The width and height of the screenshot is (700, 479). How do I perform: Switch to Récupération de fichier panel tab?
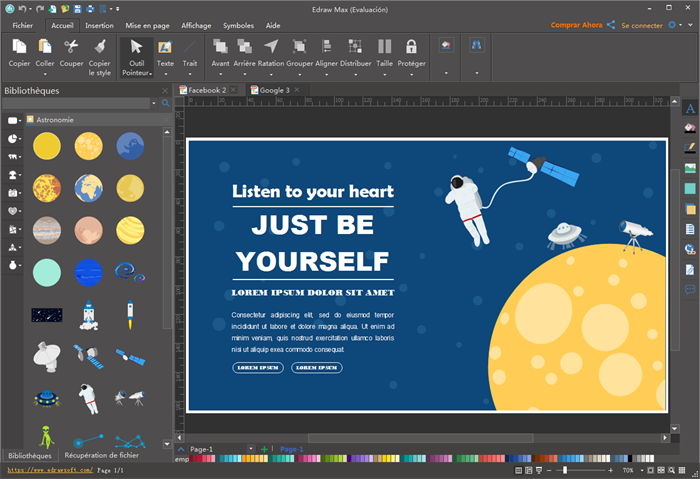pyautogui.click(x=99, y=455)
